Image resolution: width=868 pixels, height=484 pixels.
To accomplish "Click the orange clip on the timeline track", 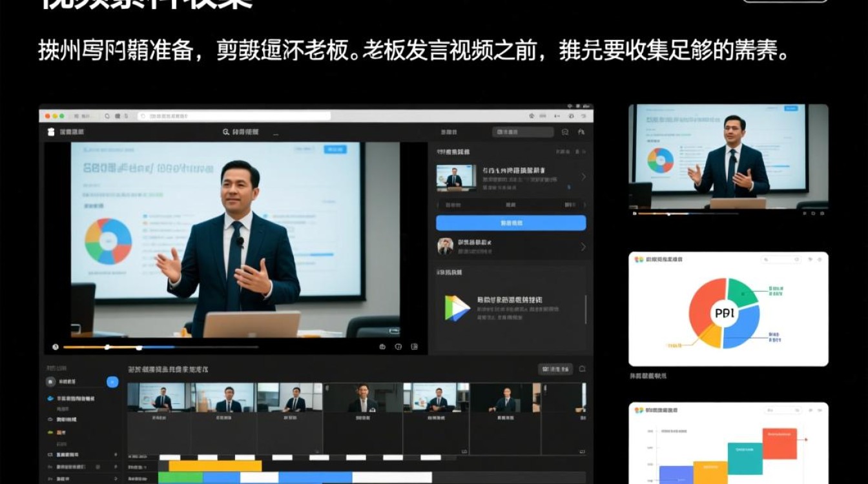I will [x=215, y=466].
